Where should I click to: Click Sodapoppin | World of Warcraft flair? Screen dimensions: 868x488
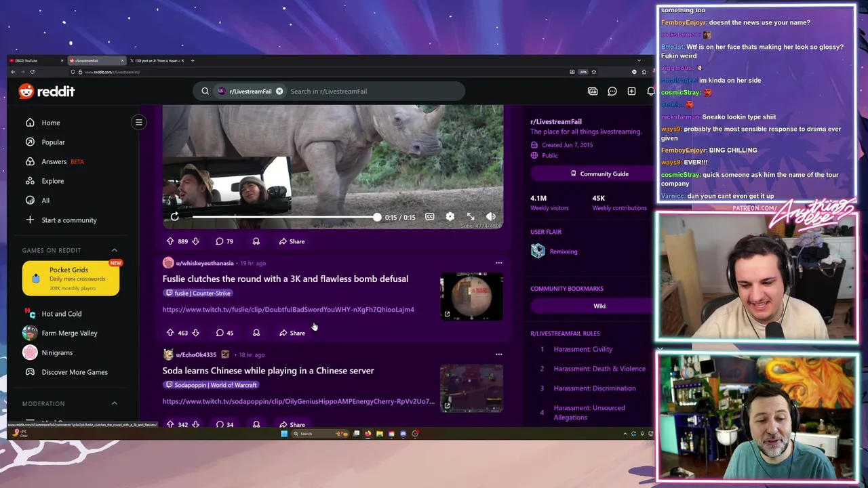pyautogui.click(x=212, y=385)
